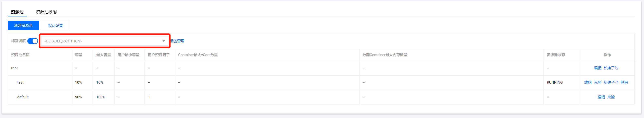Open the 标签管理 link
Screen dimensions: 644x118
(x=178, y=41)
